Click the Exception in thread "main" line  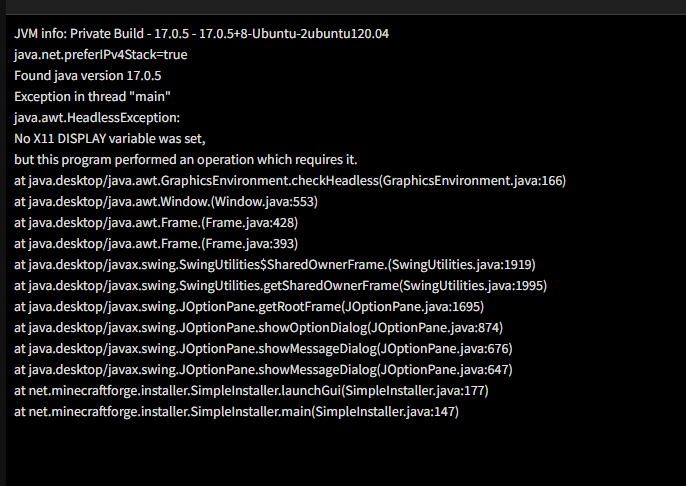point(92,97)
